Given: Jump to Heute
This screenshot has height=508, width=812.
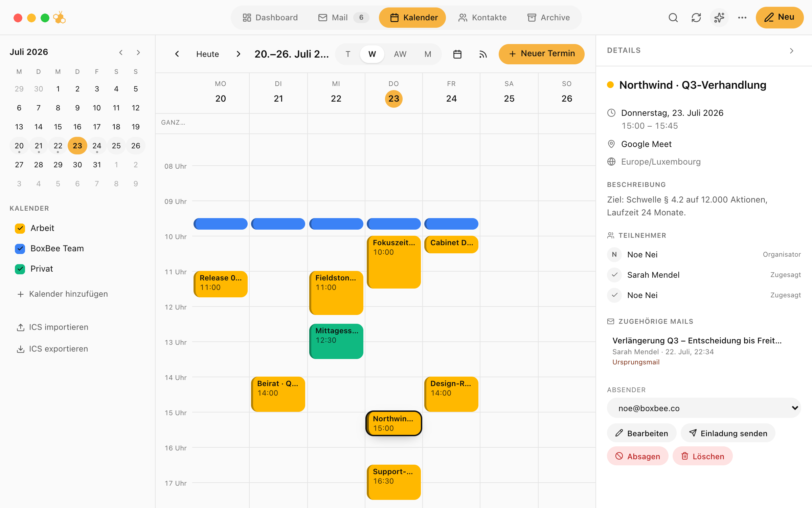Looking at the screenshot, I should click(207, 54).
